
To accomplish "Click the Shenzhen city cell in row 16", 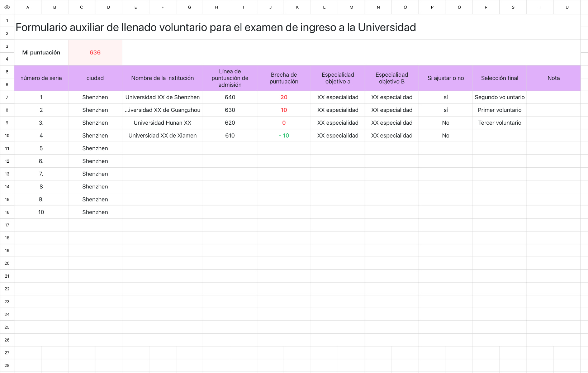I will [95, 212].
